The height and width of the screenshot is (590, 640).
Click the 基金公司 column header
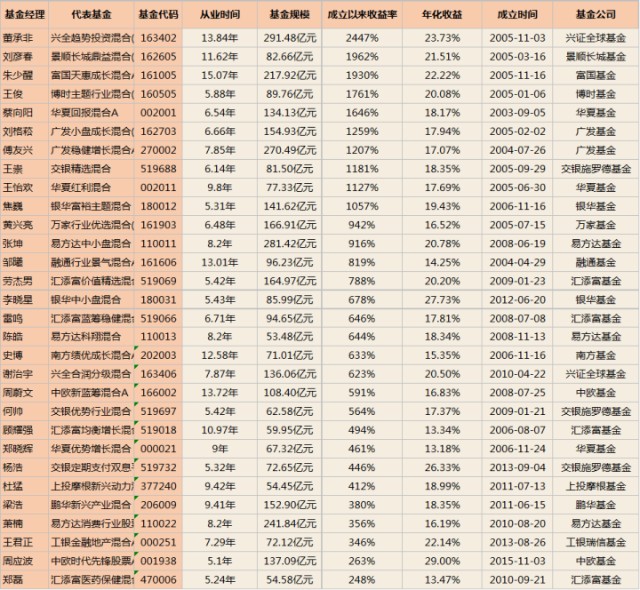pos(596,15)
